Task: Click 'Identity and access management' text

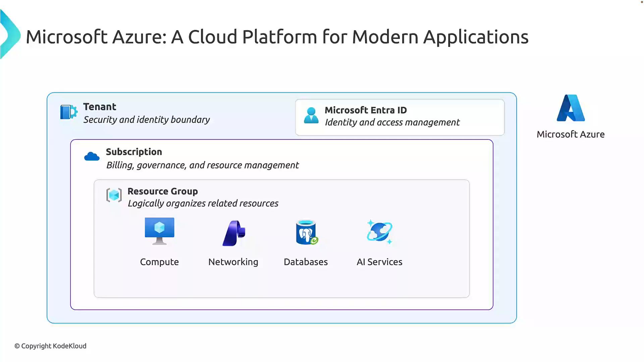Action: pyautogui.click(x=392, y=122)
